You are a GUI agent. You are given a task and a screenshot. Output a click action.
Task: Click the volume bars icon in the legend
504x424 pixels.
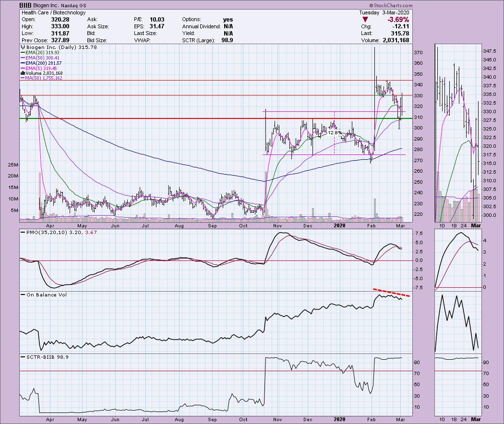click(x=23, y=73)
